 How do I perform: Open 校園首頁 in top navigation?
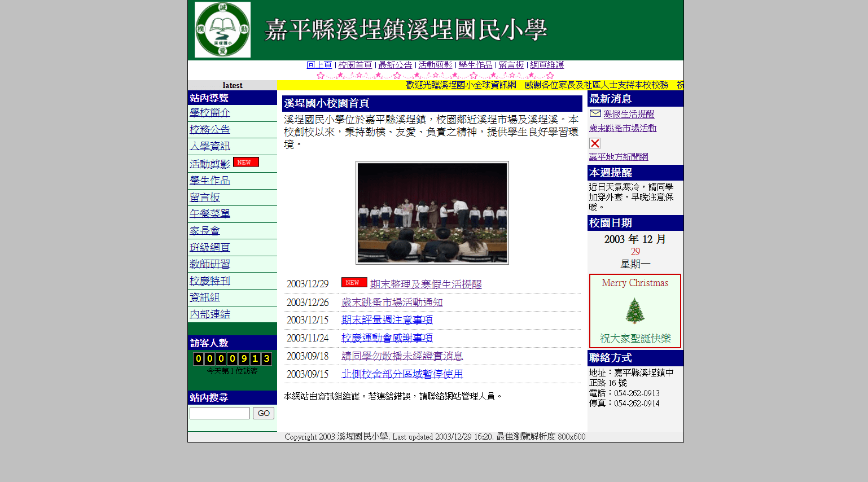pos(355,65)
